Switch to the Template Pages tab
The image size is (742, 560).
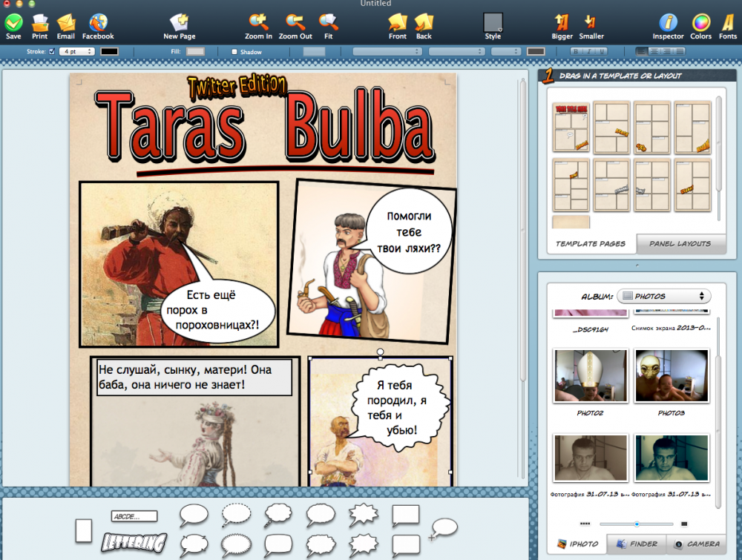(590, 243)
